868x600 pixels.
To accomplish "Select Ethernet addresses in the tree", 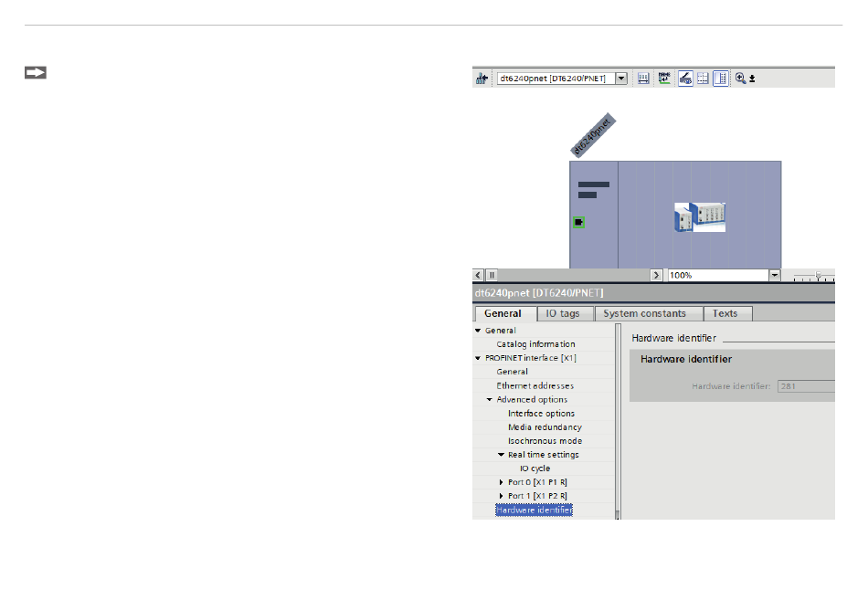I will 535,386.
